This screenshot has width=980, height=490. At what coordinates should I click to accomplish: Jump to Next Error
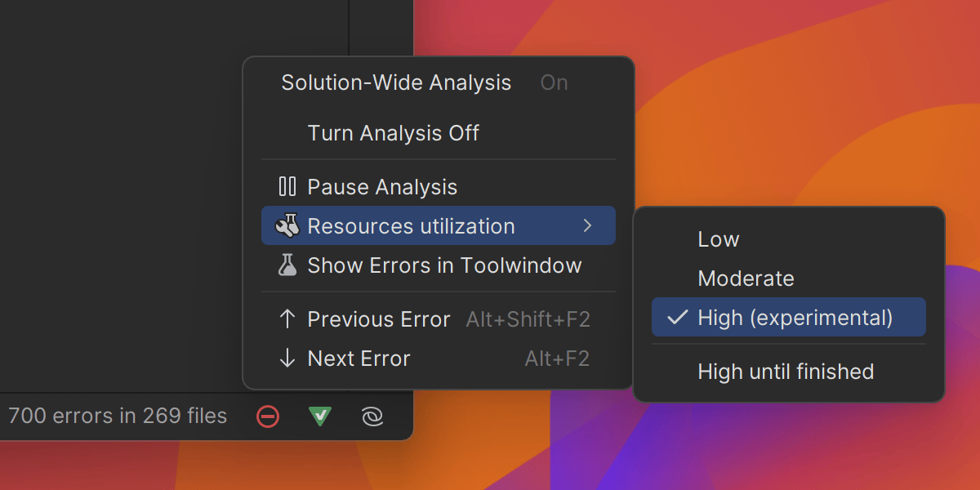(x=359, y=359)
